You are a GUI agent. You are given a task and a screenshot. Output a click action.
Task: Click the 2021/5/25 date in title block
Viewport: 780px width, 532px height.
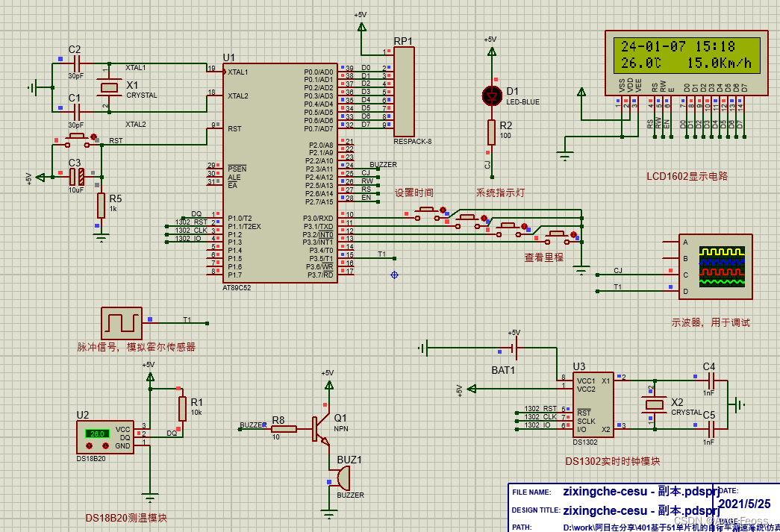744,504
